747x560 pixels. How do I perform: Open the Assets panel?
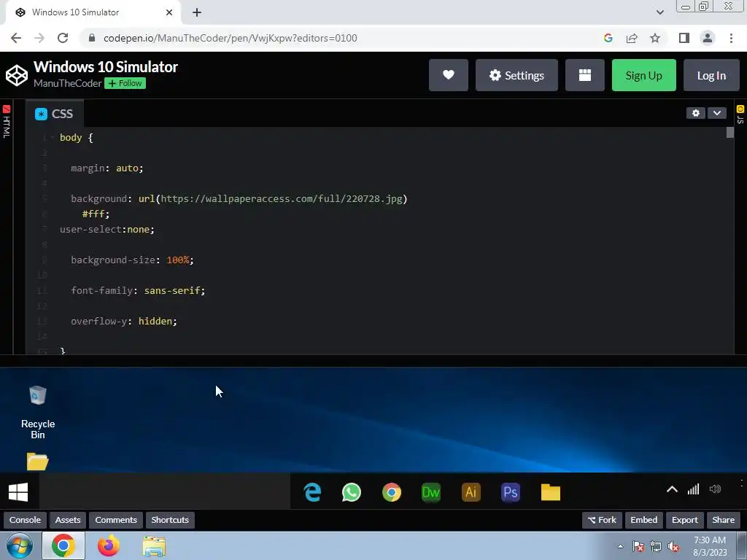(68, 520)
